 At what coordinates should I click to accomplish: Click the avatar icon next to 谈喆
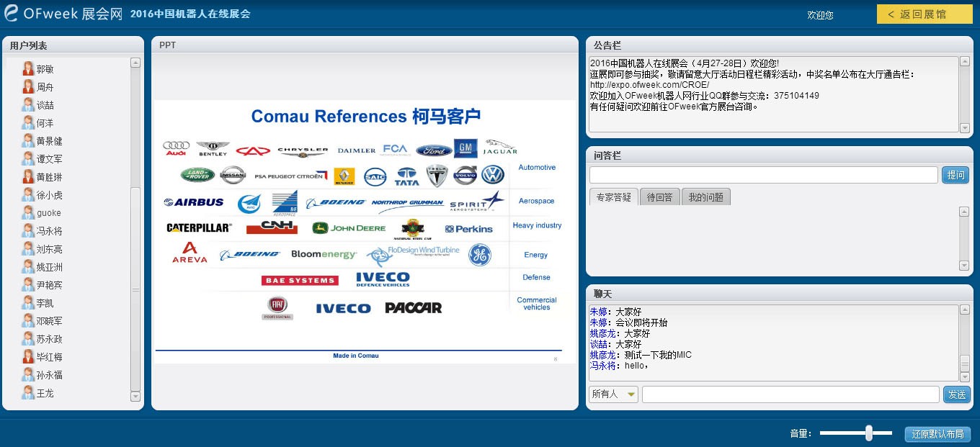tap(28, 105)
